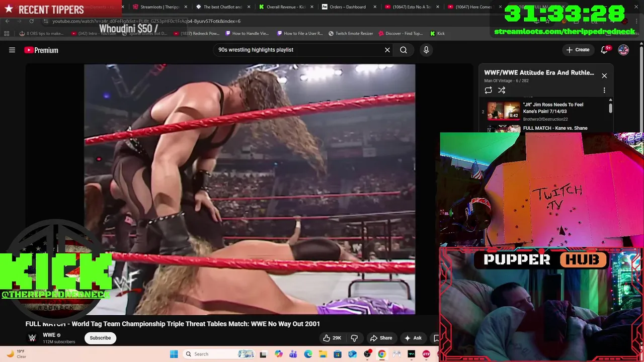Open the Windows Start menu
644x362 pixels.
174,354
